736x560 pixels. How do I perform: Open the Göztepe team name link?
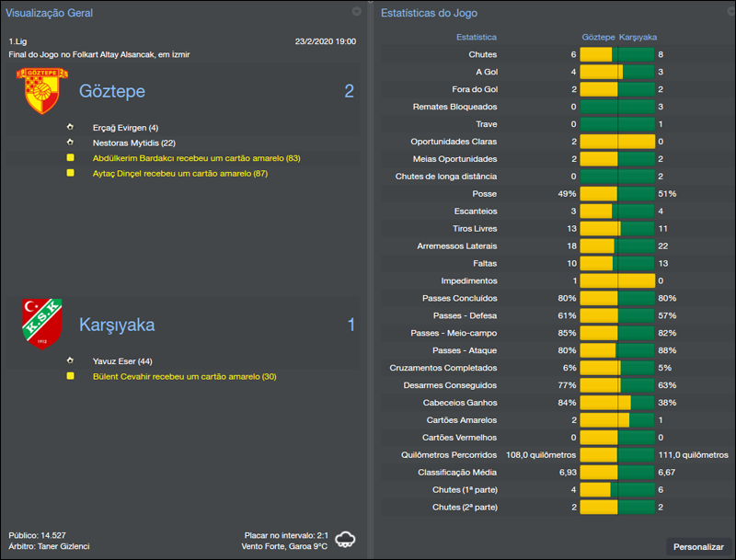[x=111, y=92]
